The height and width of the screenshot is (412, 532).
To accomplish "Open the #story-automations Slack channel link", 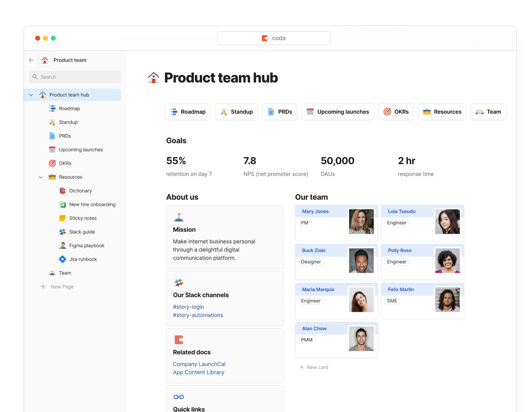I will pyautogui.click(x=198, y=315).
